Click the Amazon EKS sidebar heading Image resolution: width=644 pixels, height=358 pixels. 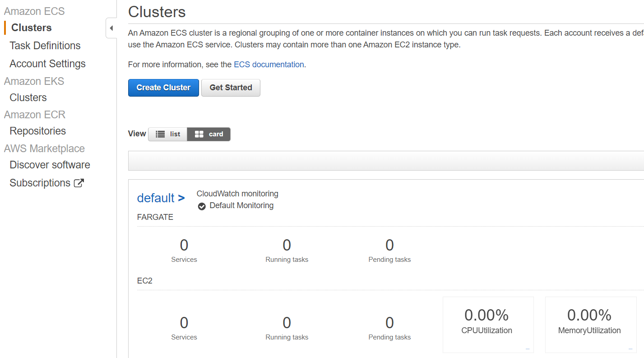coord(34,81)
